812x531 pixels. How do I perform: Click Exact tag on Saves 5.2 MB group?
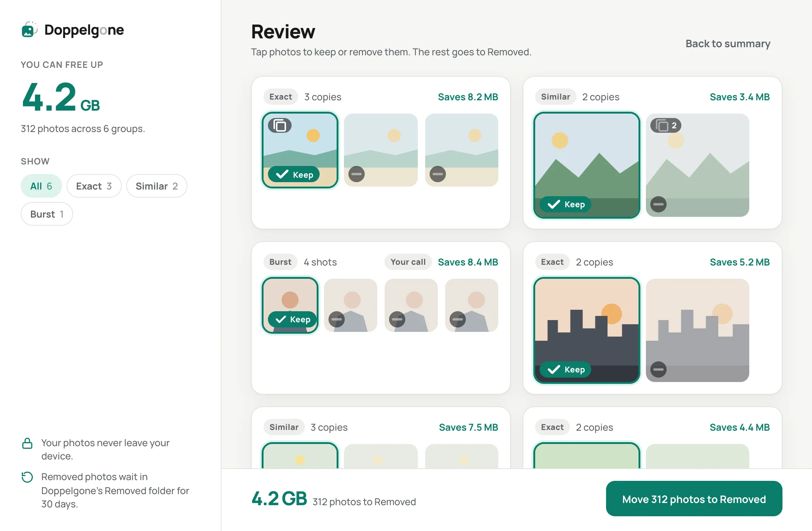click(x=552, y=262)
